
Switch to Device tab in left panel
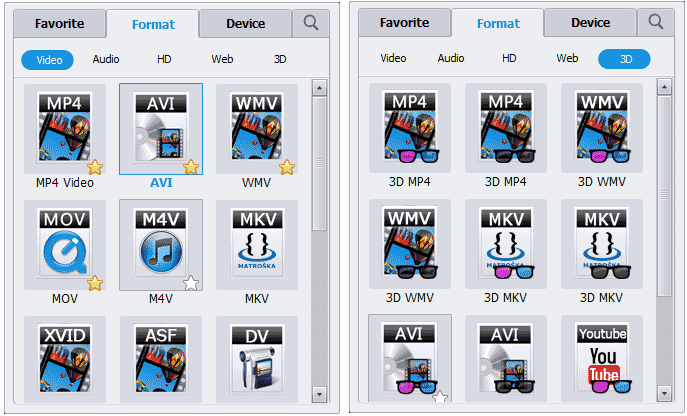click(245, 24)
